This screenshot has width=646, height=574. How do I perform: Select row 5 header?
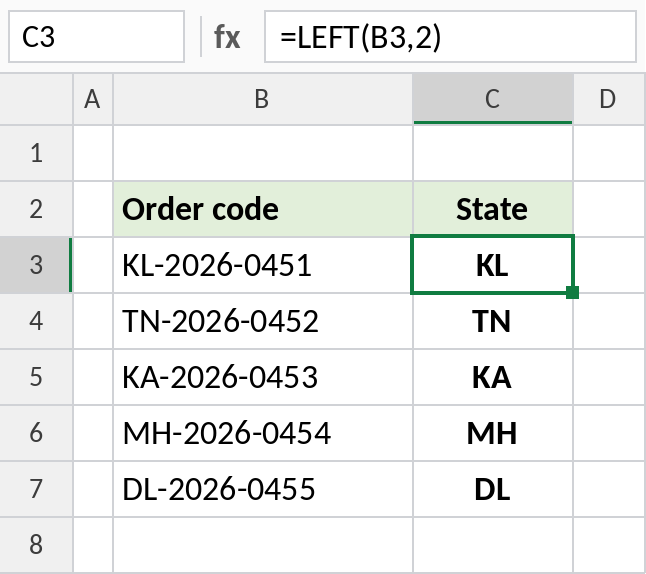36,377
